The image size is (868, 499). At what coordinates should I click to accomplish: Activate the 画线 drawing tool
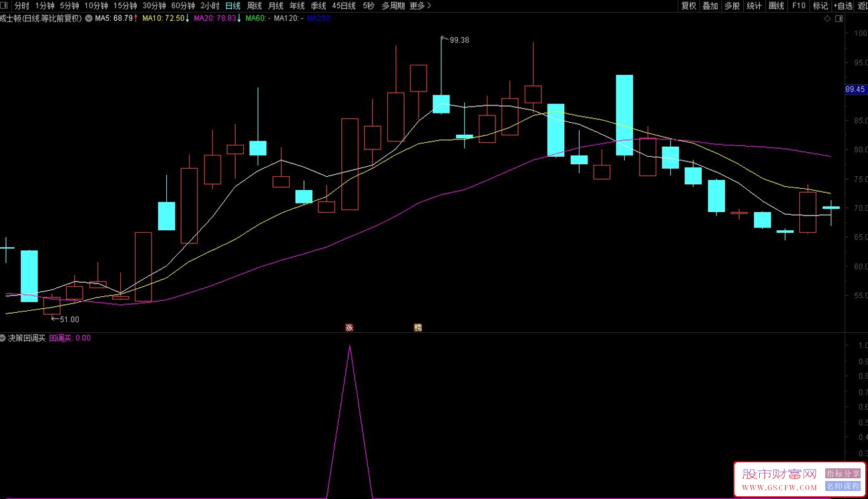tap(777, 5)
